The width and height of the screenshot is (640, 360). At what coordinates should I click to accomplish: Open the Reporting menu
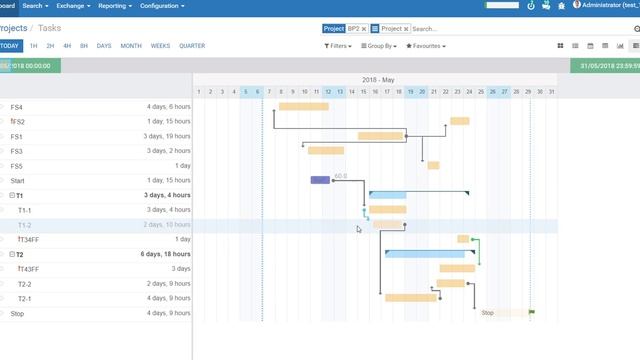pos(115,6)
